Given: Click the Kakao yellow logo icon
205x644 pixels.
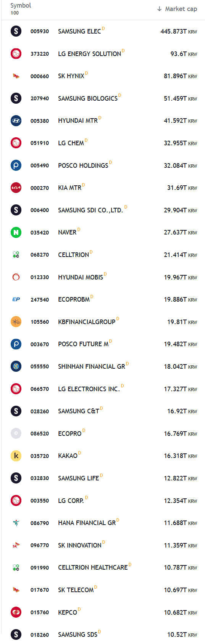Looking at the screenshot, I should (x=16, y=456).
